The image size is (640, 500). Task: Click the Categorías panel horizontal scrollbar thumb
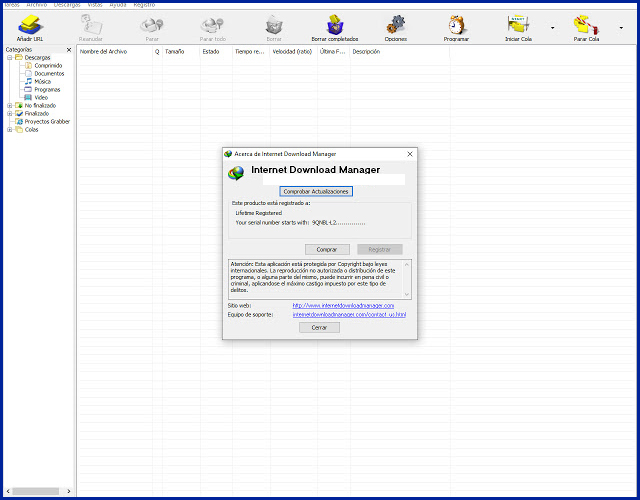tap(36, 491)
